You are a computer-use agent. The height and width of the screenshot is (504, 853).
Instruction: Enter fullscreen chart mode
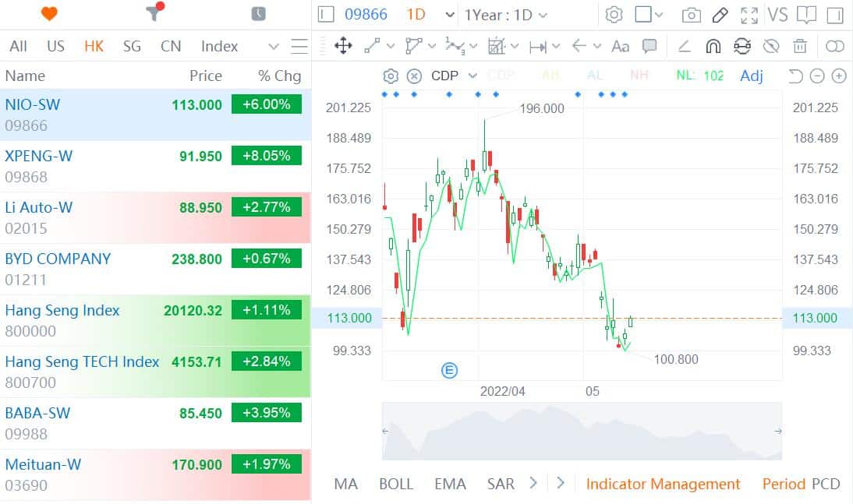[749, 14]
